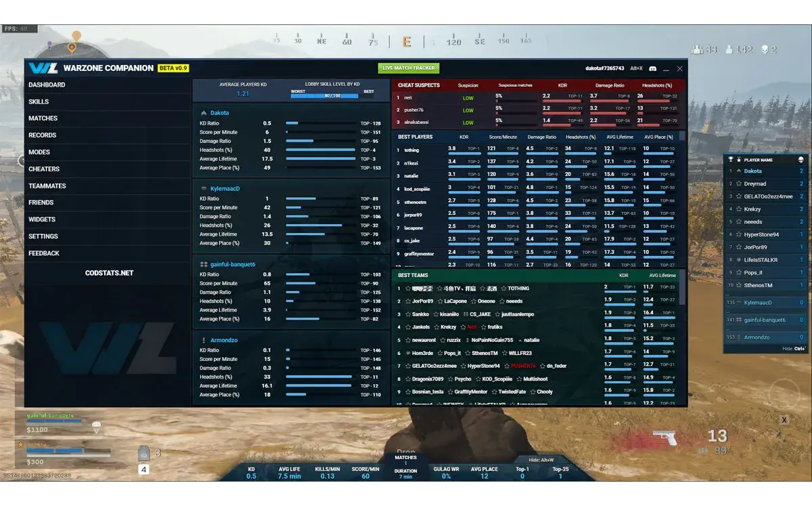Click the rank-up arrow beside Dakota

click(x=738, y=171)
